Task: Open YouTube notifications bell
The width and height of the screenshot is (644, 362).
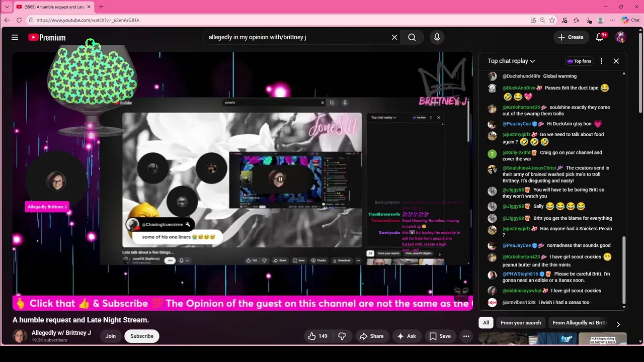Action: pyautogui.click(x=600, y=37)
